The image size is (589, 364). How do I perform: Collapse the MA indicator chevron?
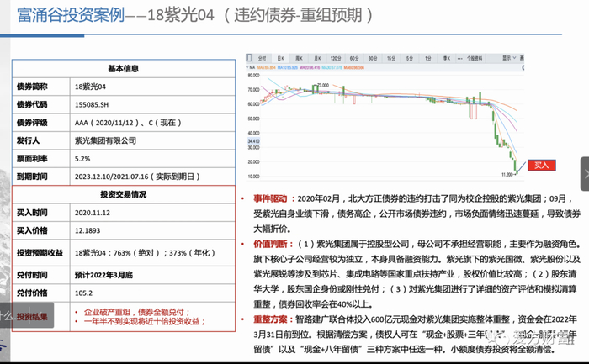(247, 67)
